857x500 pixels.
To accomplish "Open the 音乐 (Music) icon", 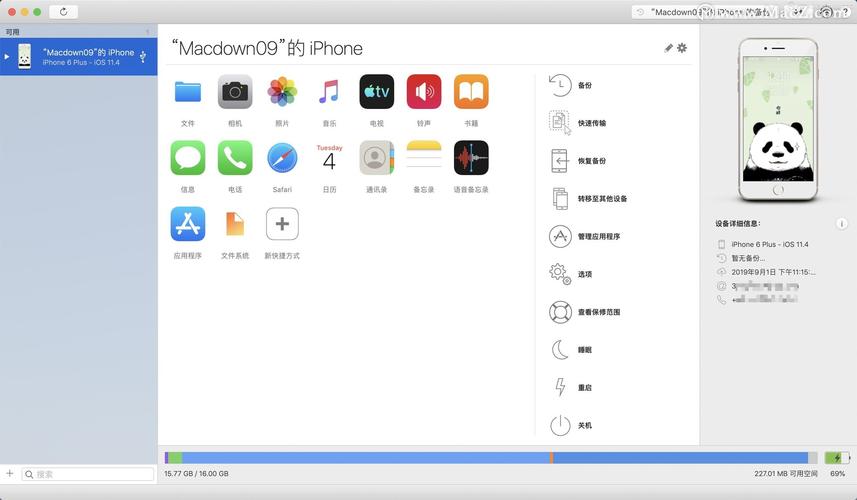I will [x=329, y=92].
